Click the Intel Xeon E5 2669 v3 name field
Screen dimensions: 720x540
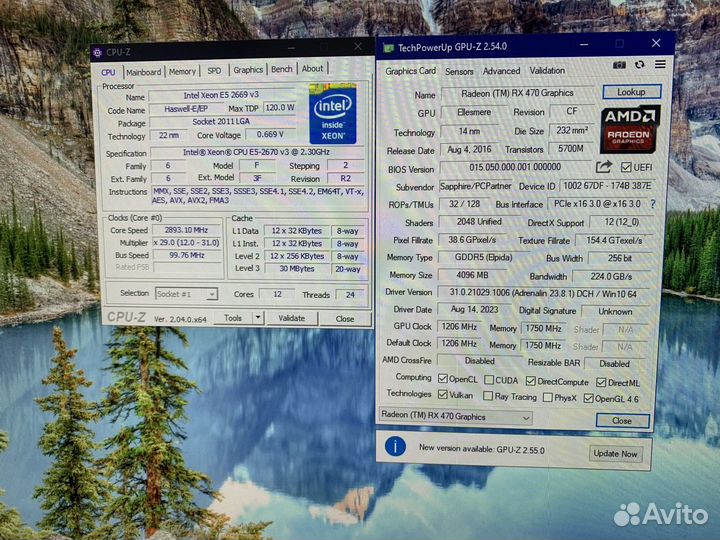[221, 95]
